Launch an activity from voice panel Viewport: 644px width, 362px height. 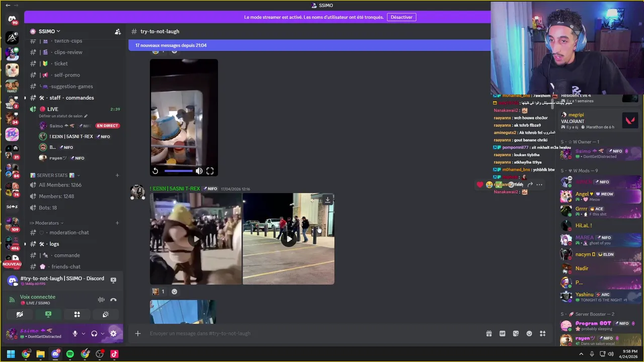click(x=77, y=314)
